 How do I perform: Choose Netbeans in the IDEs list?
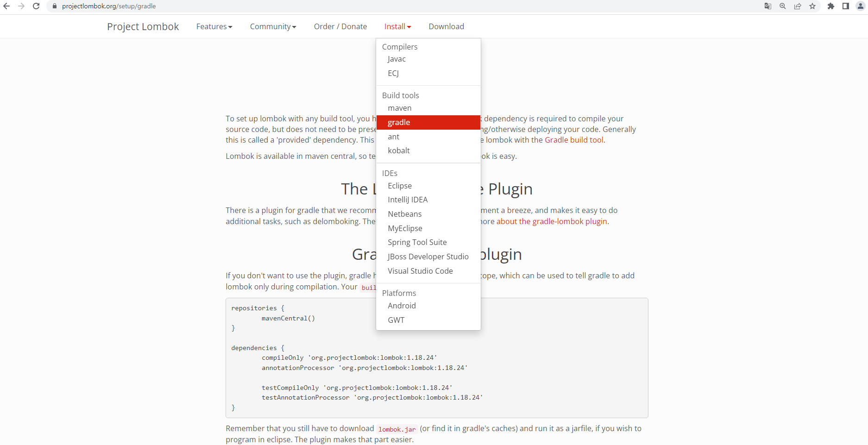tap(428, 214)
